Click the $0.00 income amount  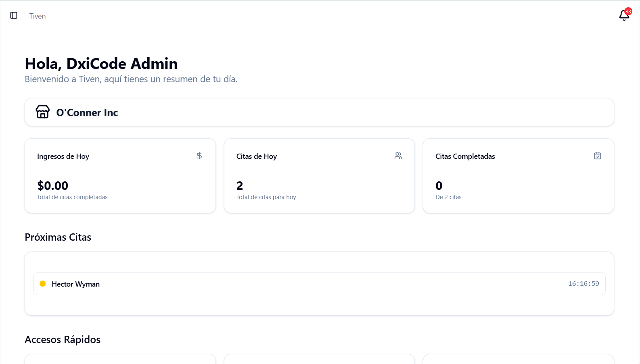(53, 185)
